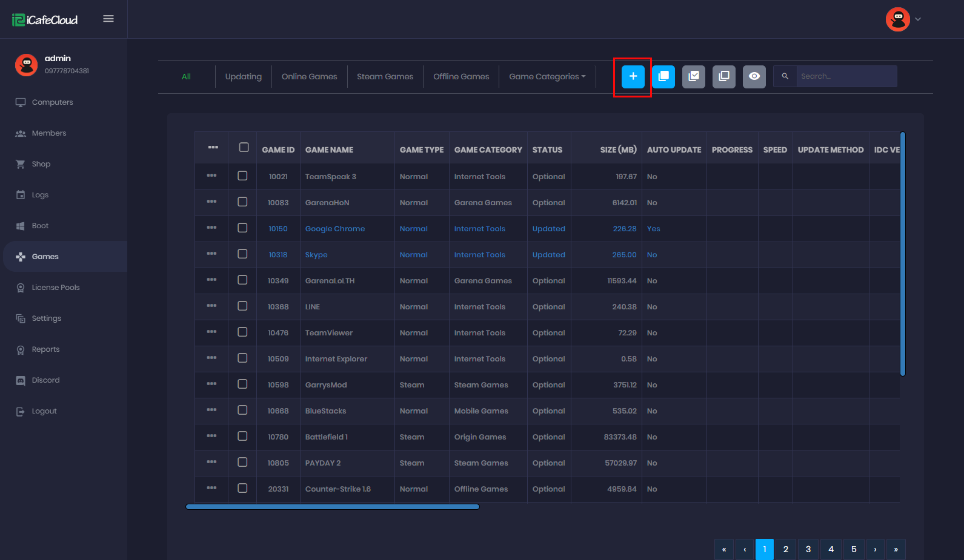Switch to the Updating tab
964x560 pixels.
(x=243, y=77)
